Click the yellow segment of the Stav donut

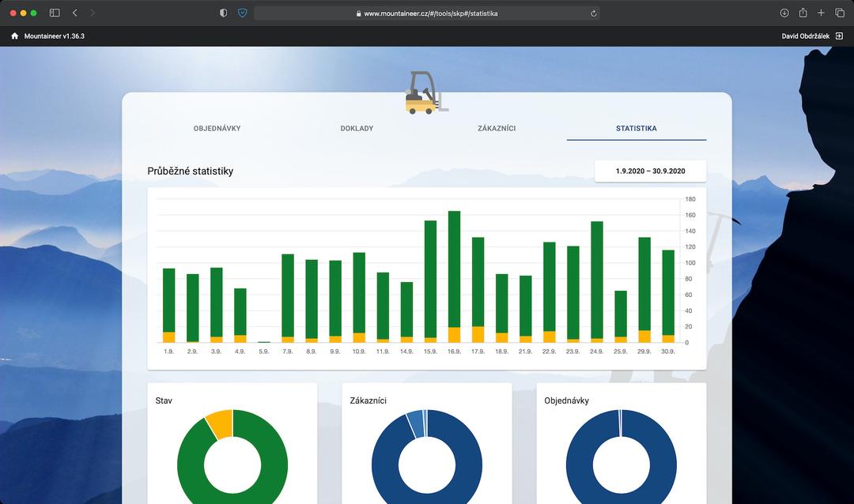(x=221, y=423)
